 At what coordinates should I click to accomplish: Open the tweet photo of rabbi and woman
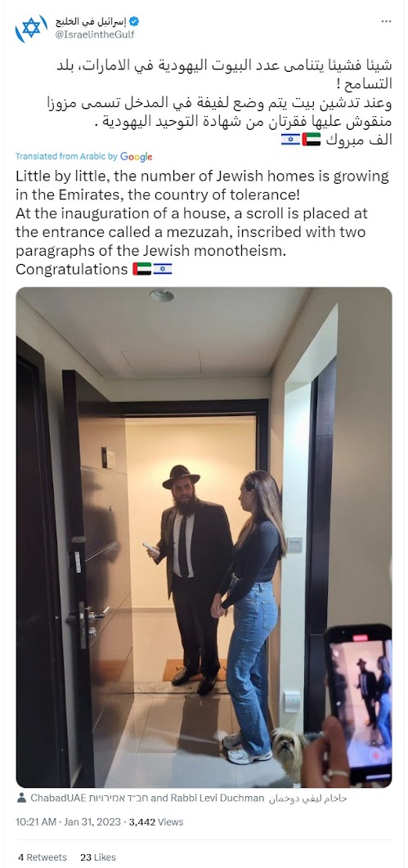pos(204,537)
